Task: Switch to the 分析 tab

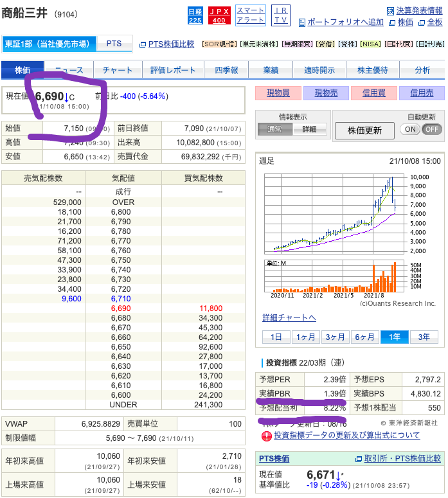Action: coord(422,70)
